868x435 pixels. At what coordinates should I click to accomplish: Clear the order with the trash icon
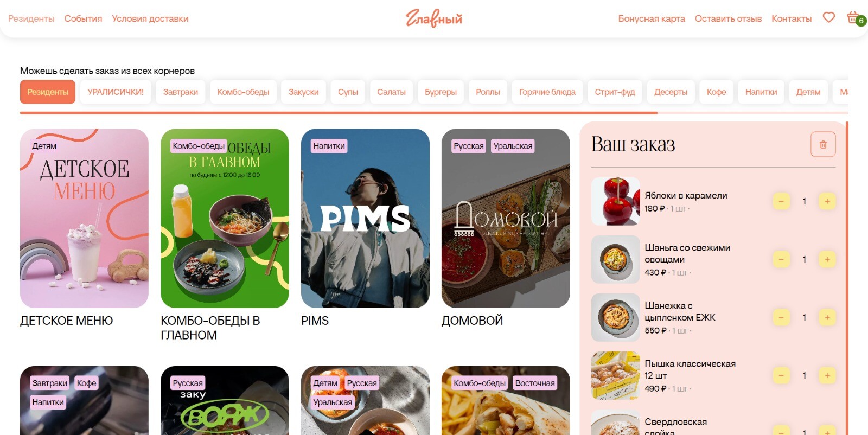(x=823, y=144)
